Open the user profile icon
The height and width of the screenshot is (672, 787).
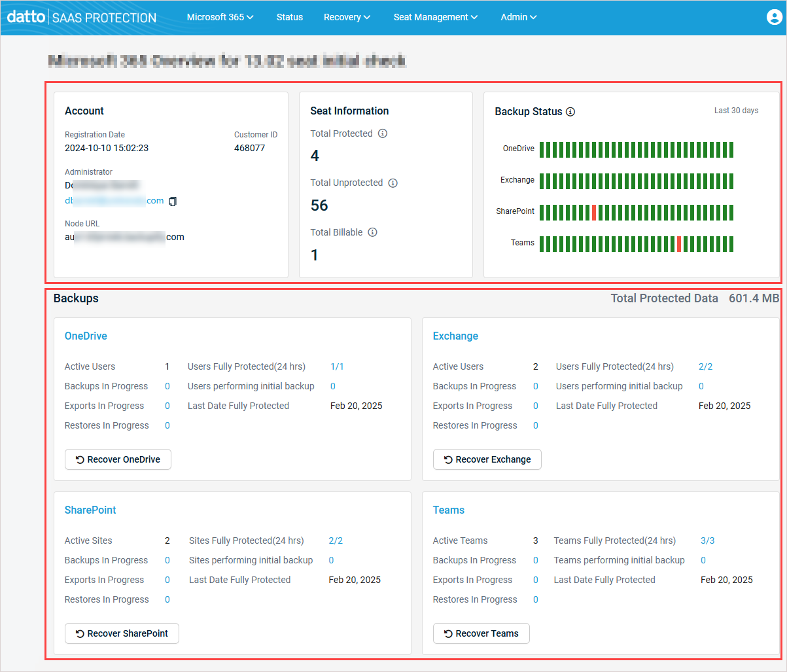(774, 17)
